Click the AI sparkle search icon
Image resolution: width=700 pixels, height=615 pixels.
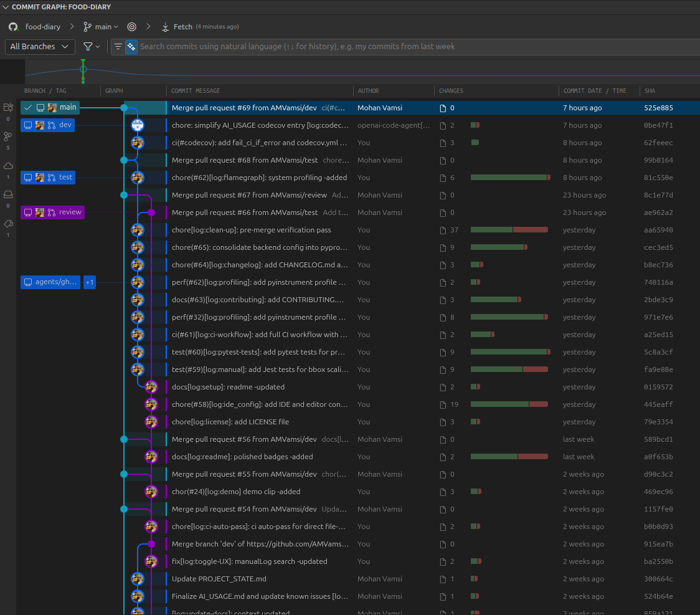131,47
